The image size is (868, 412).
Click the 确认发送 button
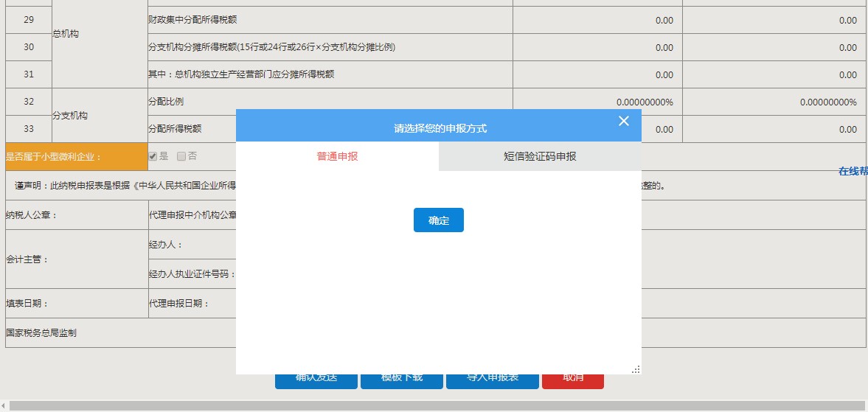[316, 380]
